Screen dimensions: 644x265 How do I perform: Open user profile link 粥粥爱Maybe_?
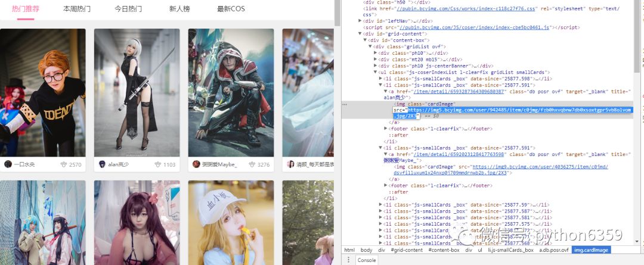pos(219,164)
